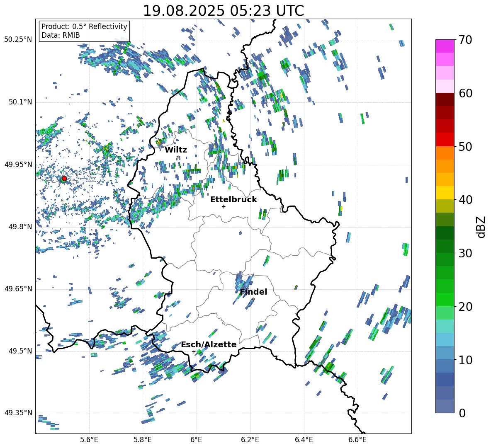Click the 6.2°E longitude label

[250, 440]
